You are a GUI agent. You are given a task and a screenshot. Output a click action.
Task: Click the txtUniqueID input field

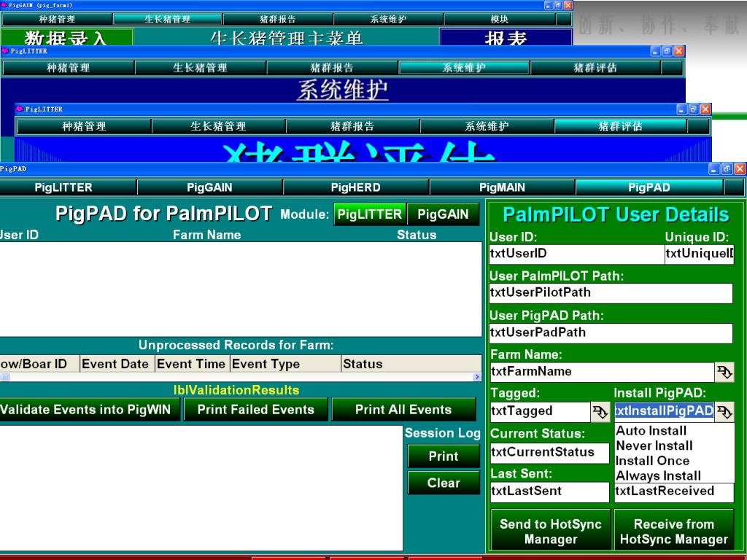coord(699,254)
